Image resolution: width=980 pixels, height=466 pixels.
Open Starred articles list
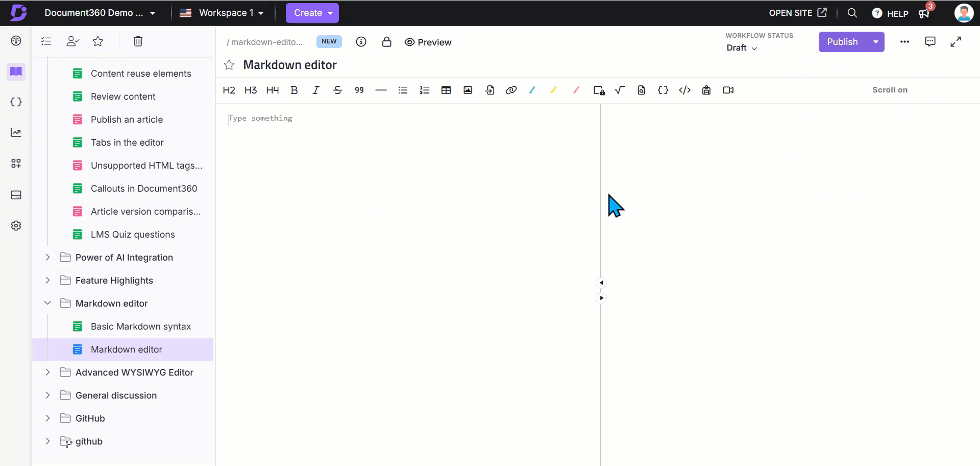(x=98, y=41)
